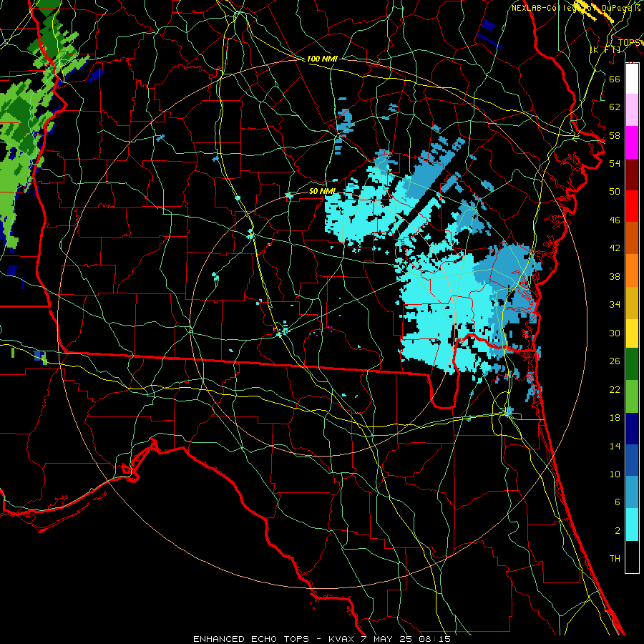Screen dimensions: 644x644
Task: Click the steel blue legend swatch
Action: tap(632, 492)
